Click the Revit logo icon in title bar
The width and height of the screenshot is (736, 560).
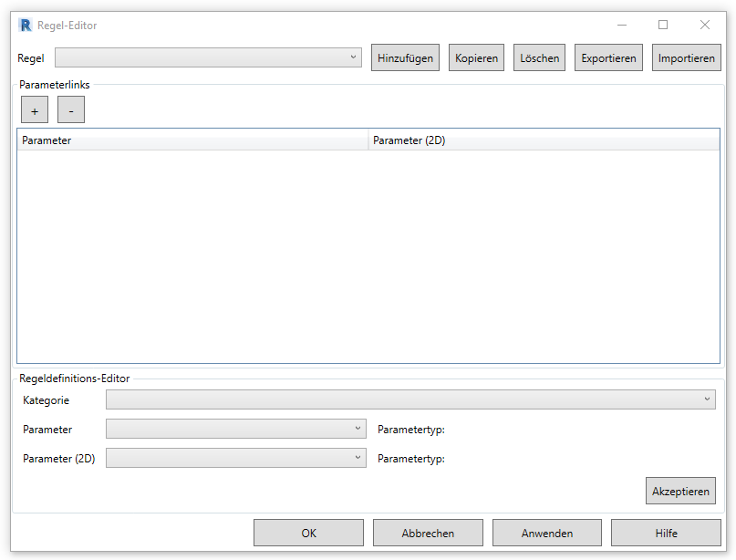[26, 26]
